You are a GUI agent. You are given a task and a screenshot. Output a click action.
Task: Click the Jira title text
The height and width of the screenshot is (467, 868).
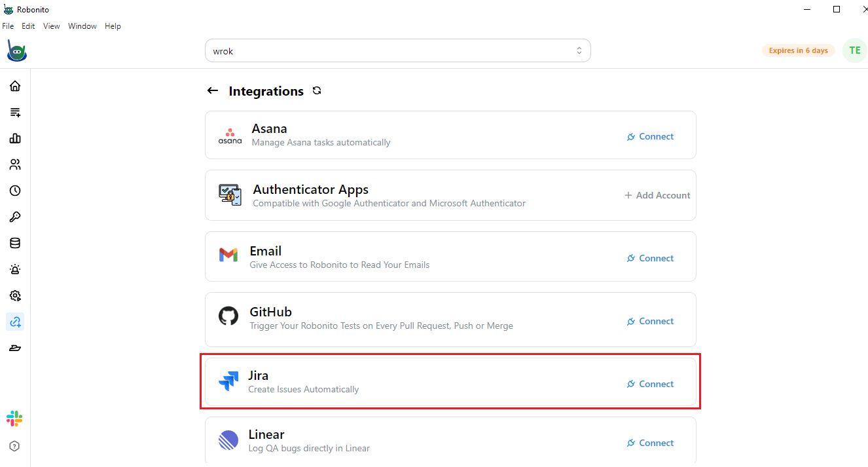pos(259,375)
